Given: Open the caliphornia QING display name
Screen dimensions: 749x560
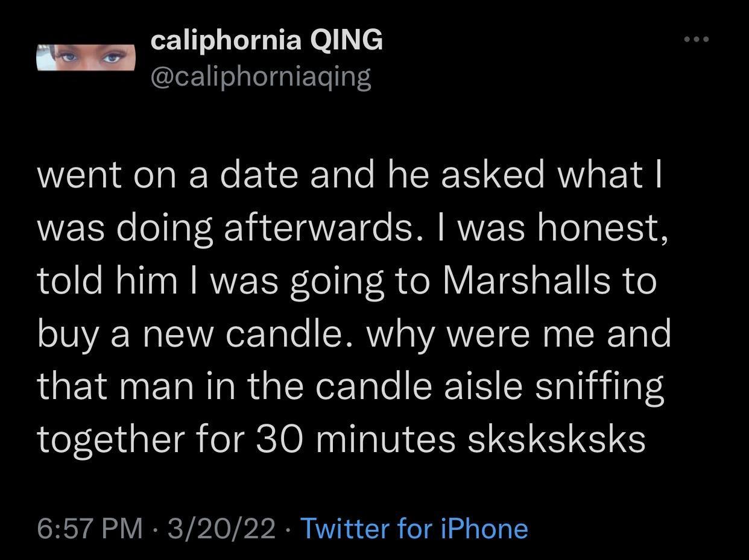Looking at the screenshot, I should click(x=266, y=40).
